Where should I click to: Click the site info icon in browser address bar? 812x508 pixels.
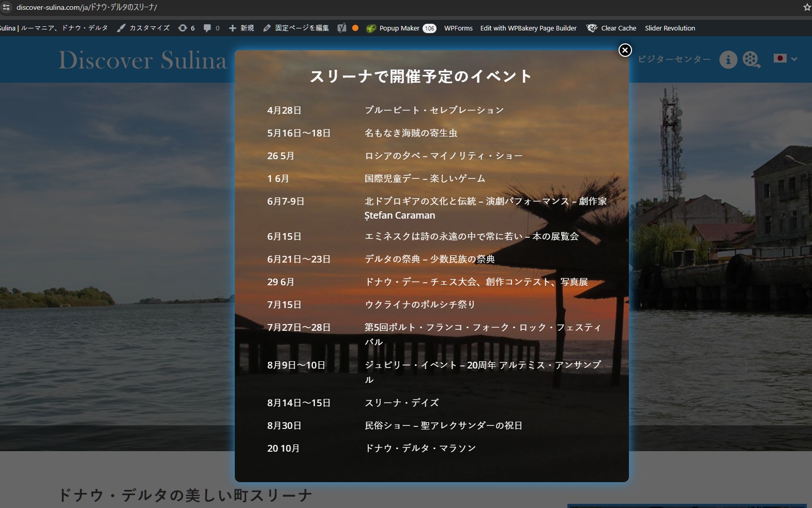coord(6,7)
